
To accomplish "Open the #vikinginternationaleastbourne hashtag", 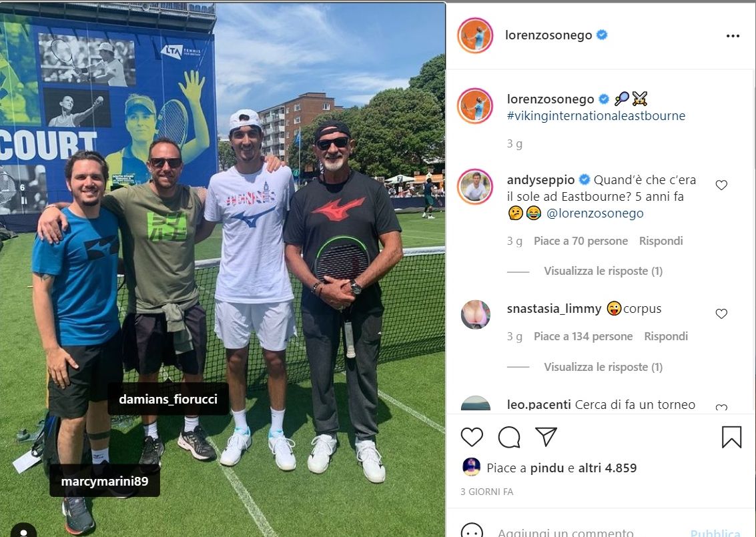I will point(596,115).
